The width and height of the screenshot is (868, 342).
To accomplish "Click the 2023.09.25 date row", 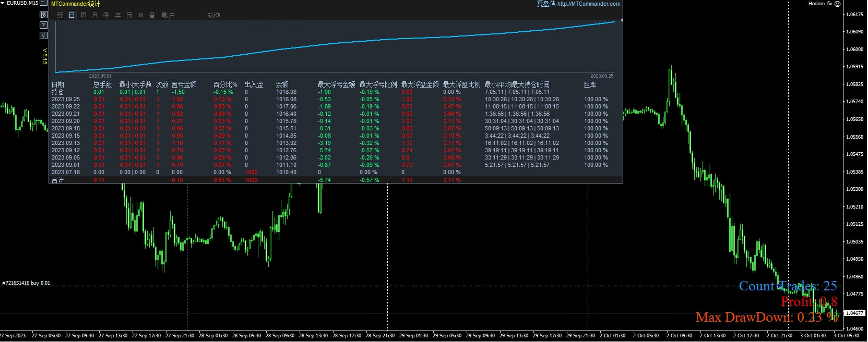I will point(66,99).
